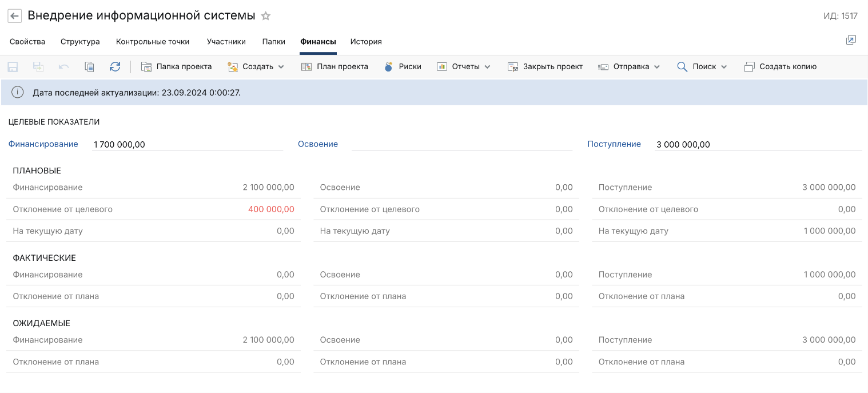868x393 pixels.
Task: Click Закрыть проект button
Action: tap(545, 67)
